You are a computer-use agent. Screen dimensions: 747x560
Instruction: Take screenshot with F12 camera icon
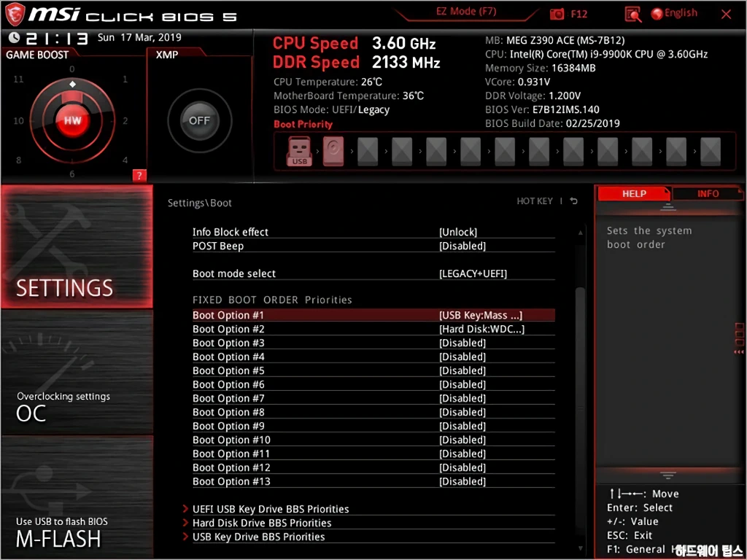557,15
